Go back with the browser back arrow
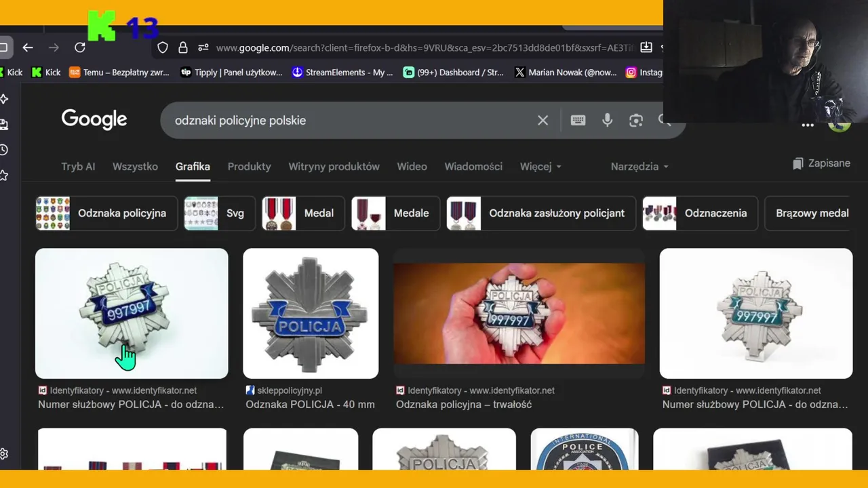Viewport: 868px width, 488px height. (28, 47)
